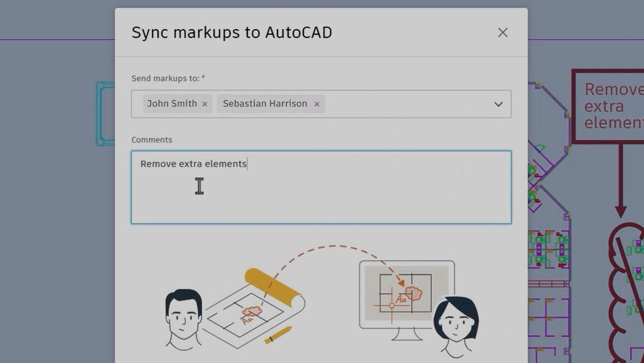Close the Sync markups to AutoCAD dialog

click(503, 32)
